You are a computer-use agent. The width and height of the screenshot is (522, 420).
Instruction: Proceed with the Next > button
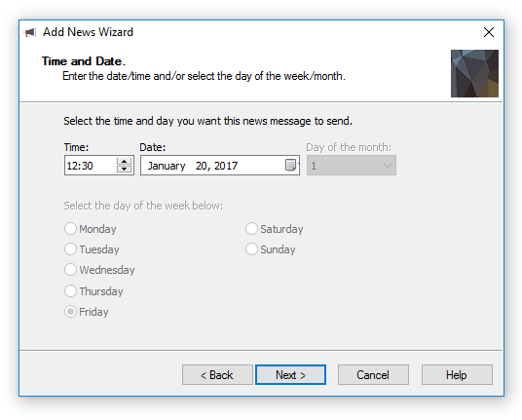tap(290, 375)
